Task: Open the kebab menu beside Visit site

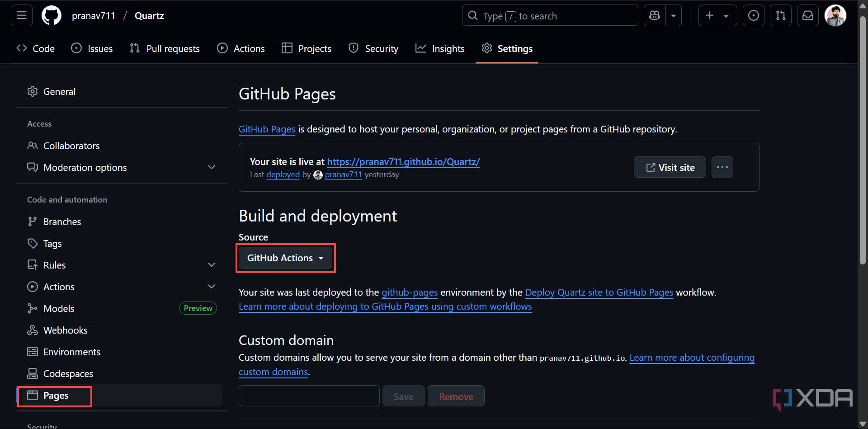Action: click(722, 167)
